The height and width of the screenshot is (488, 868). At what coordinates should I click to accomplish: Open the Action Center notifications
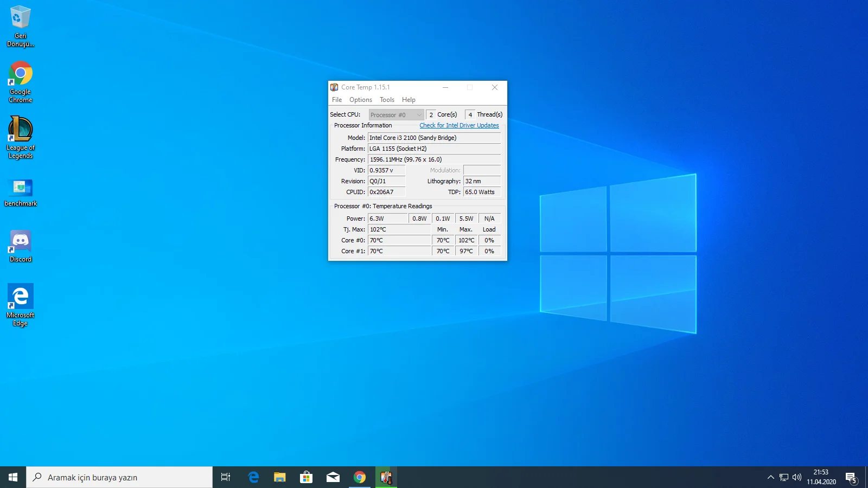click(x=851, y=477)
